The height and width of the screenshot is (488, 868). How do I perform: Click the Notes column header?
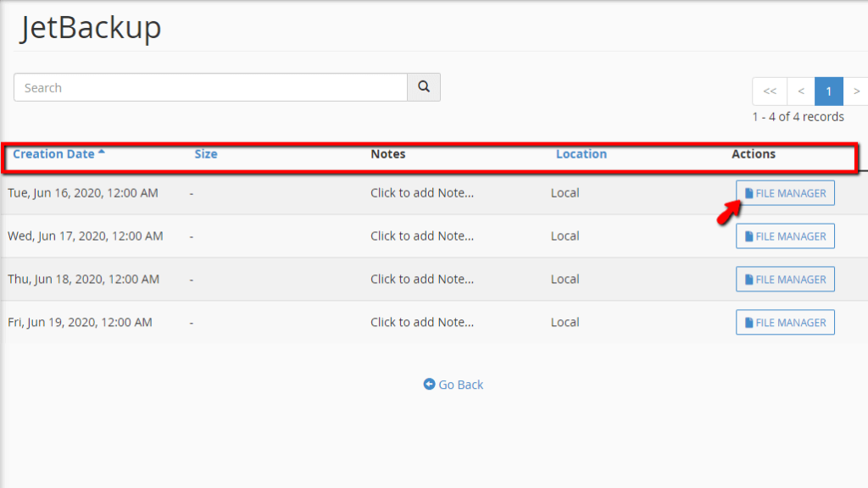coord(388,154)
